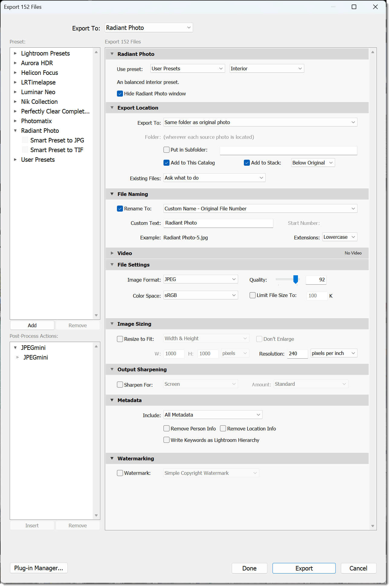Enable Resize to Fit checkbox
Viewport: 391px width, 588px height.
(120, 339)
